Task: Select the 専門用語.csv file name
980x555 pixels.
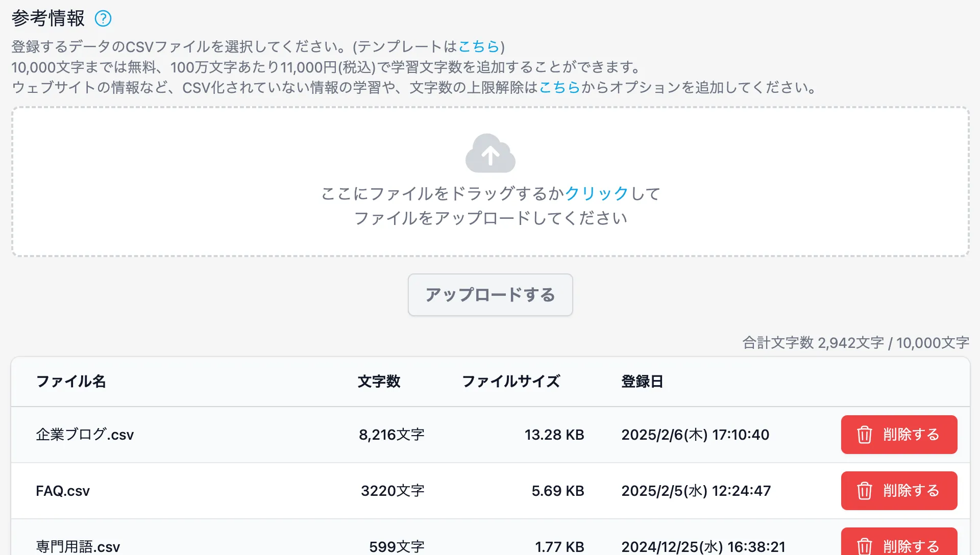Action: pyautogui.click(x=78, y=546)
